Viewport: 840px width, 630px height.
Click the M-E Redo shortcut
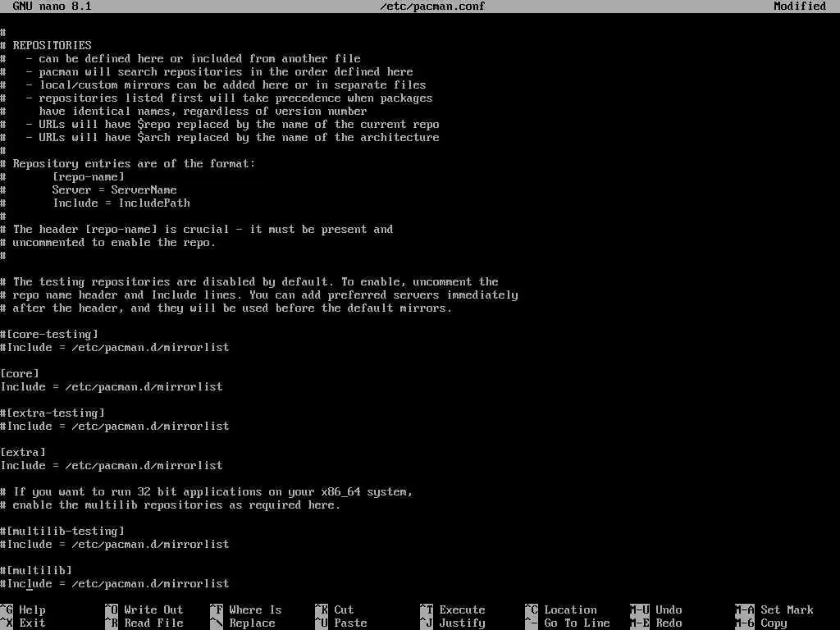click(x=656, y=623)
